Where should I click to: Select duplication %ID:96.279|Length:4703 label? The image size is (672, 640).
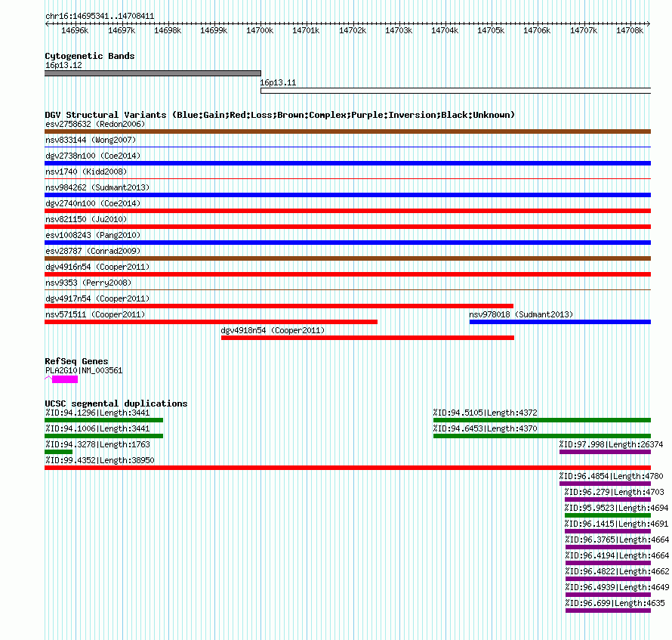pyautogui.click(x=614, y=492)
